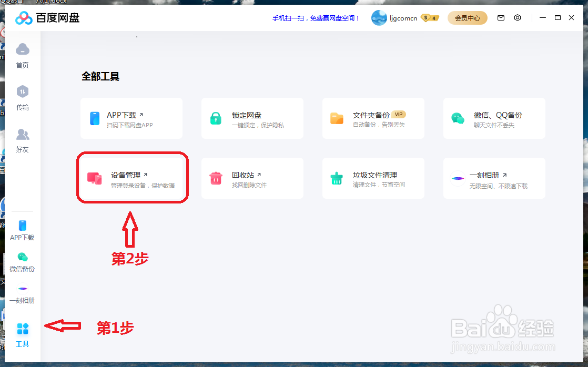This screenshot has width=588, height=367.
Task: Click the 全部工具 heading
Action: coord(100,76)
